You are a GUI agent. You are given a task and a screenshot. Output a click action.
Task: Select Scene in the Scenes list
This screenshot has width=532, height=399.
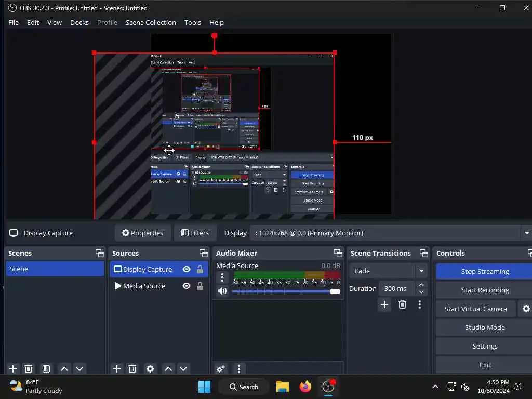tap(55, 269)
